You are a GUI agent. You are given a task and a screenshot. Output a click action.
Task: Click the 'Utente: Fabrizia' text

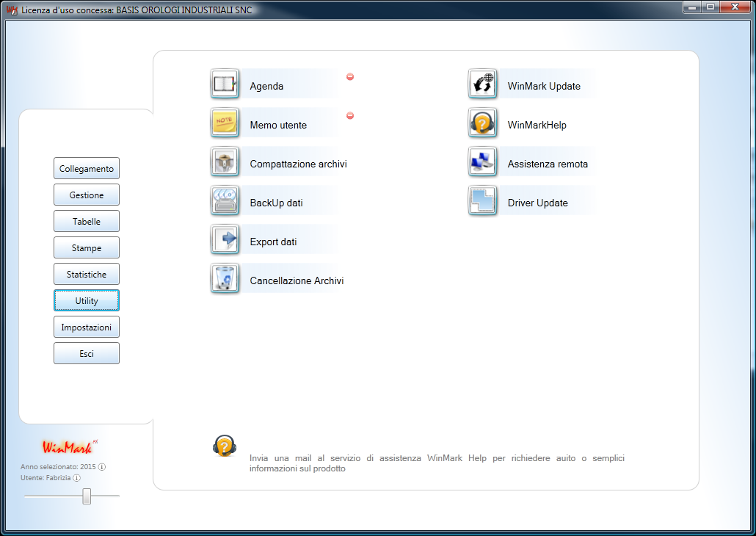click(x=46, y=478)
